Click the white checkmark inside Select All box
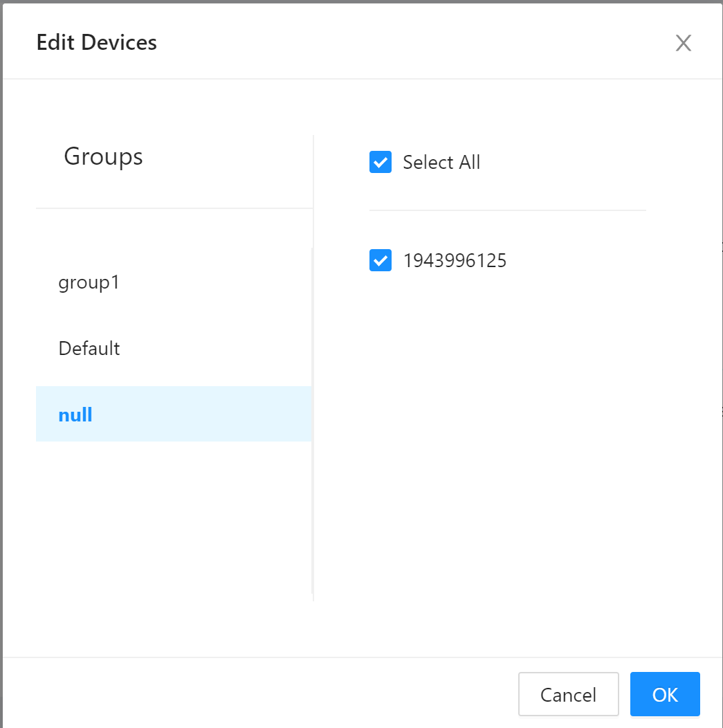This screenshot has width=723, height=728. click(x=381, y=163)
